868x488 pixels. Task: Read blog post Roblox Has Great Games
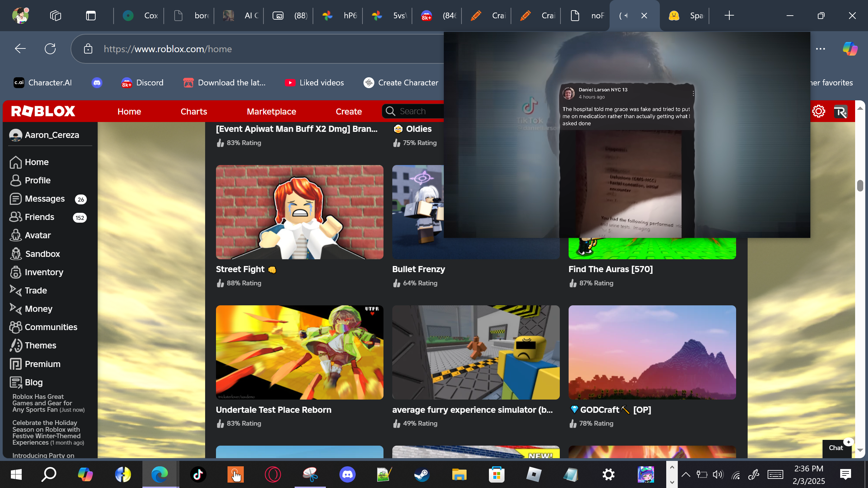[x=48, y=403]
